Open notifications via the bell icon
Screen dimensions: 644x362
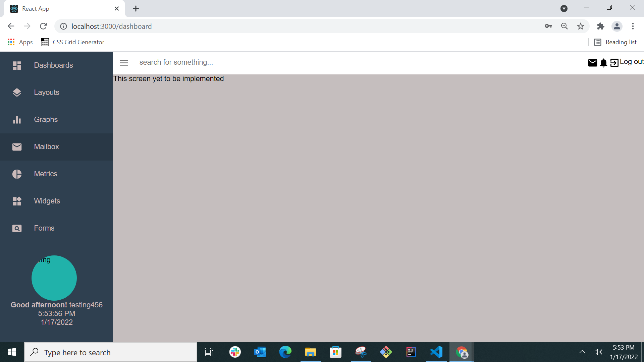coord(603,63)
